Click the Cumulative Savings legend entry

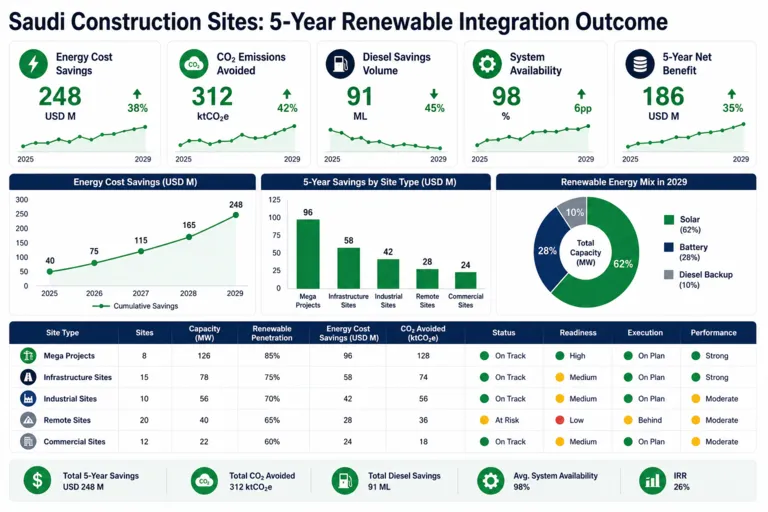[135, 306]
